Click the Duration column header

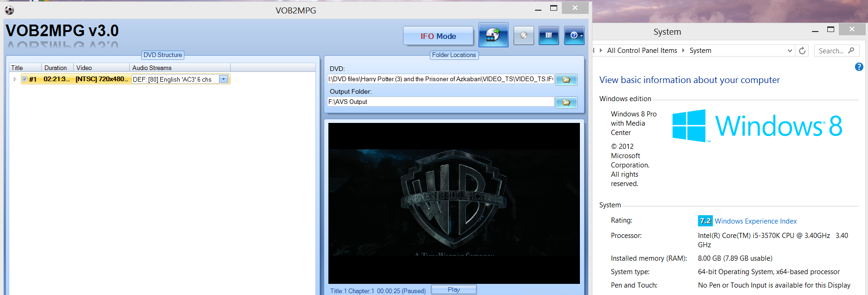pyautogui.click(x=57, y=68)
